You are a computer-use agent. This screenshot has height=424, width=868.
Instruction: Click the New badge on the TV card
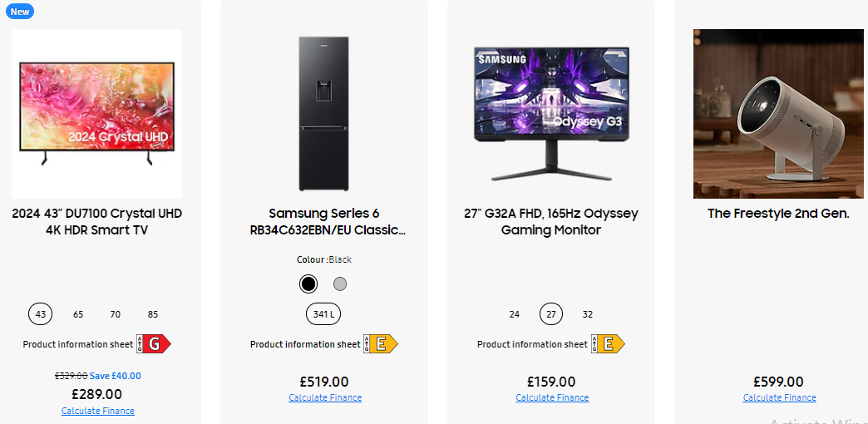coord(20,11)
